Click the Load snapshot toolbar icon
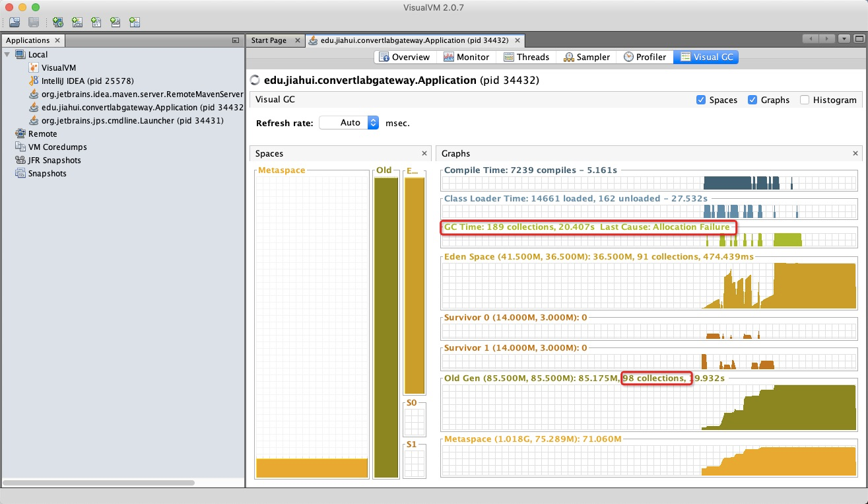Image resolution: width=868 pixels, height=504 pixels. [x=15, y=22]
